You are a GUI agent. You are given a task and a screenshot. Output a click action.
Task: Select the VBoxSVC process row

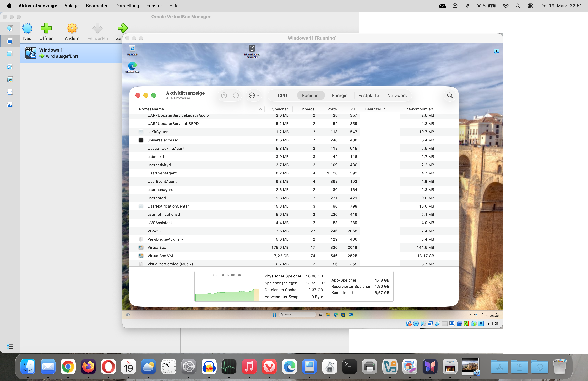click(x=294, y=231)
